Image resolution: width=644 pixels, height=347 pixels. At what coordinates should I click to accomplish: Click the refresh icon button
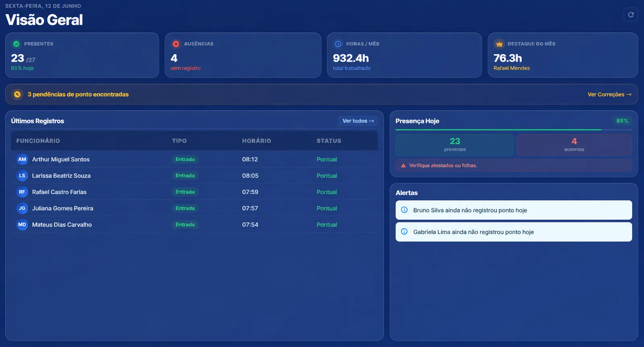pyautogui.click(x=631, y=15)
